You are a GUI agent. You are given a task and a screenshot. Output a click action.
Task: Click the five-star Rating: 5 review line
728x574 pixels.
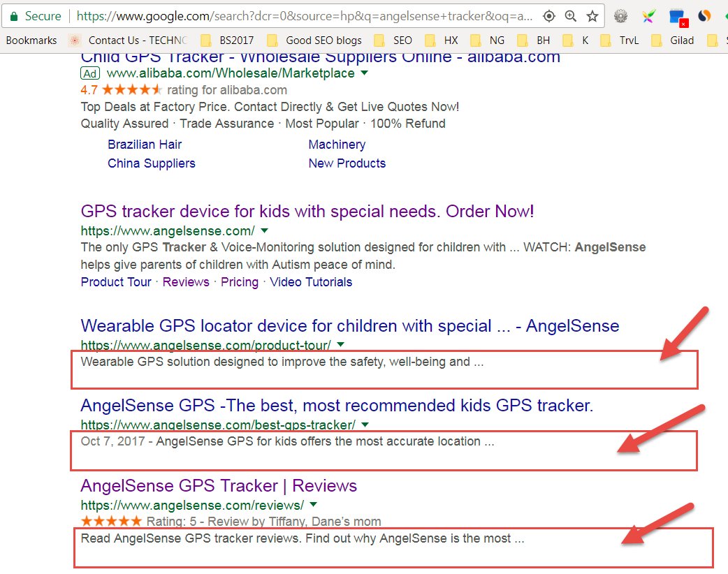tap(231, 522)
